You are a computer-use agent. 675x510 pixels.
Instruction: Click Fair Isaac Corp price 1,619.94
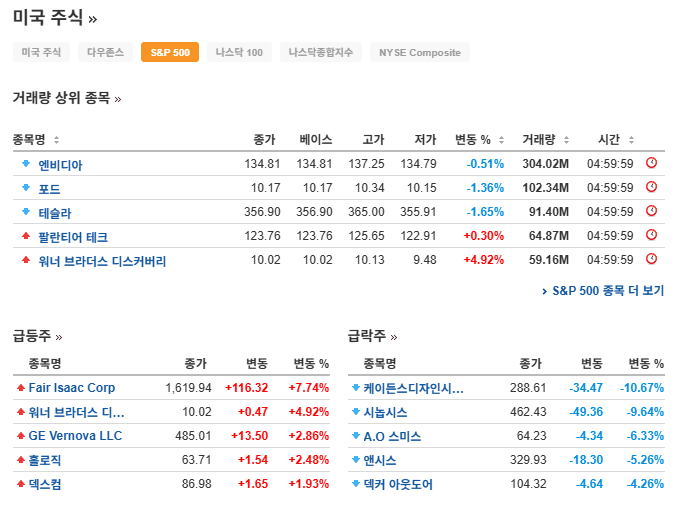tap(189, 388)
